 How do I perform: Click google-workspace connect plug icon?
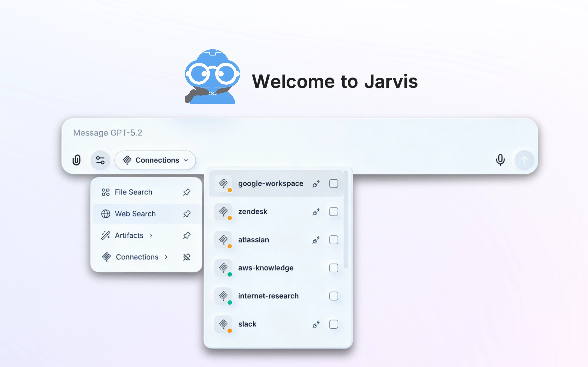316,184
